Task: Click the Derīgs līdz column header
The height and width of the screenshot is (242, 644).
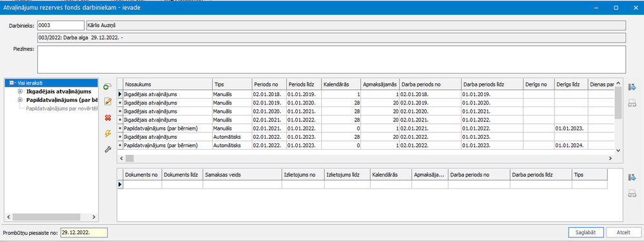Action: [x=571, y=85]
